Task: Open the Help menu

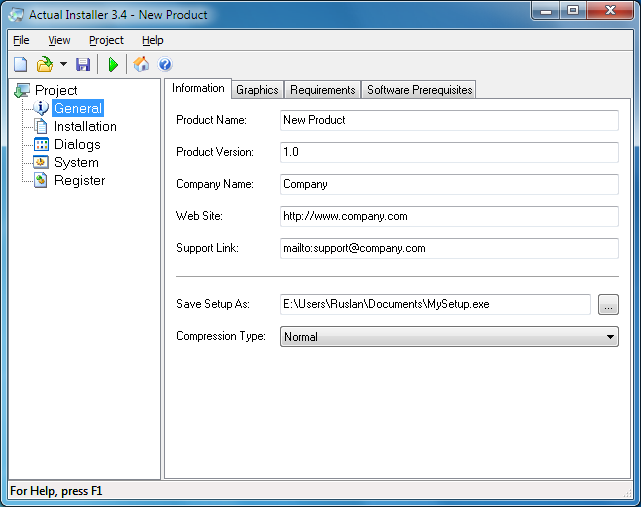Action: (x=153, y=40)
